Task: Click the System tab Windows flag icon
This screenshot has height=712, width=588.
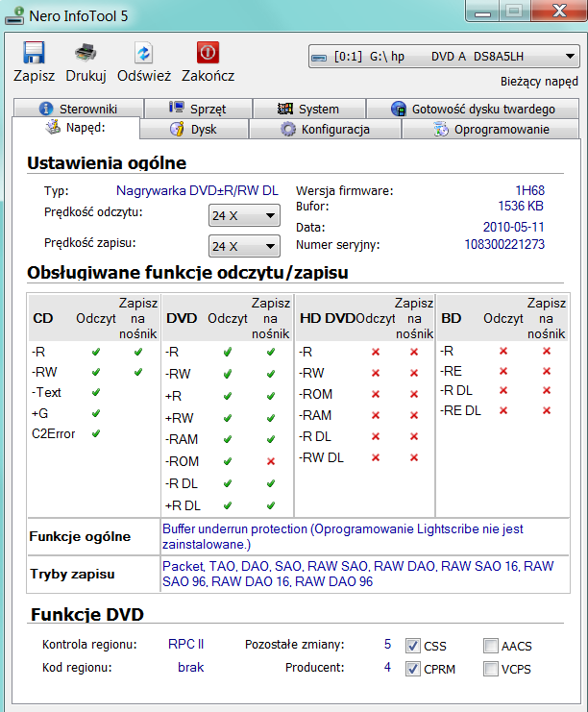Action: point(285,109)
